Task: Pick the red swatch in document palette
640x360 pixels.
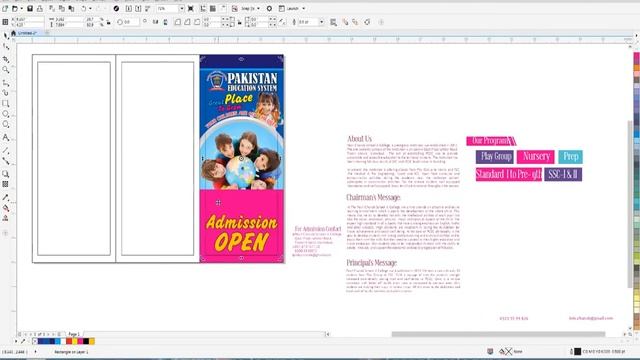Action: [69, 341]
